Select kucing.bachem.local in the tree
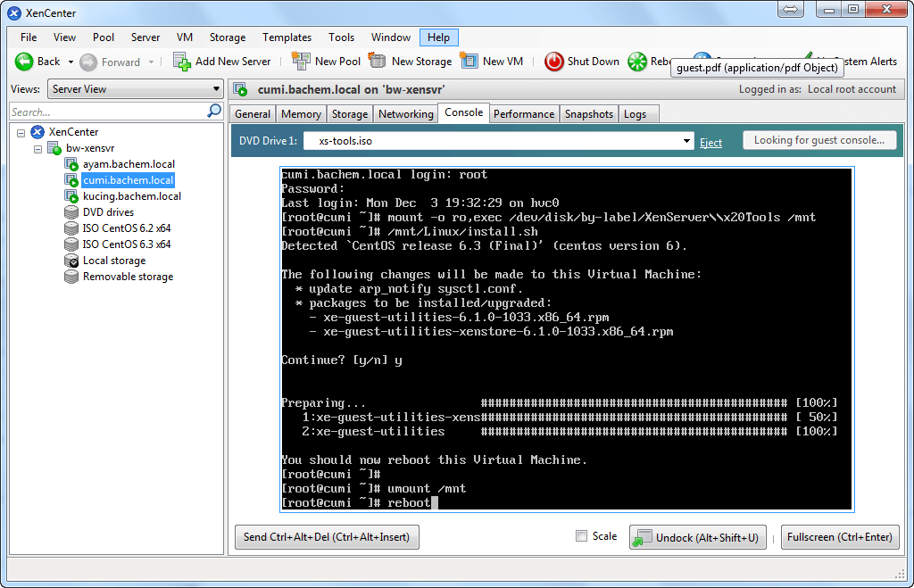The image size is (914, 588). pos(132,196)
